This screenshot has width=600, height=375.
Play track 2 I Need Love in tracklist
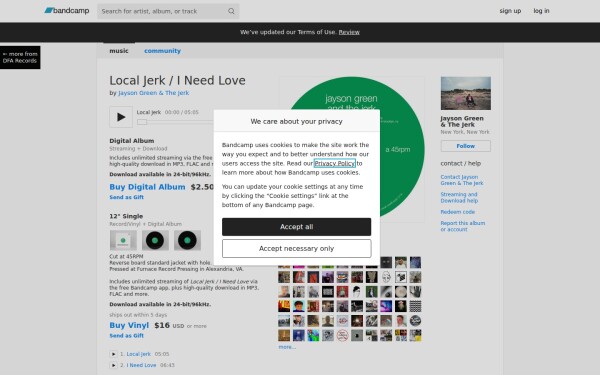[113, 365]
